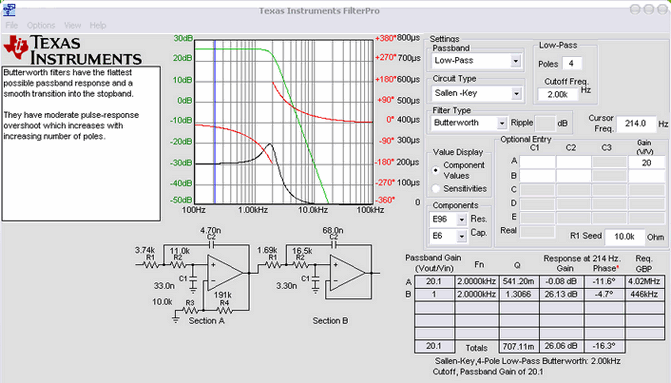Click the 11.0k R2 resistor in Section A
Image resolution: width=671 pixels, height=383 pixels.
(x=178, y=265)
